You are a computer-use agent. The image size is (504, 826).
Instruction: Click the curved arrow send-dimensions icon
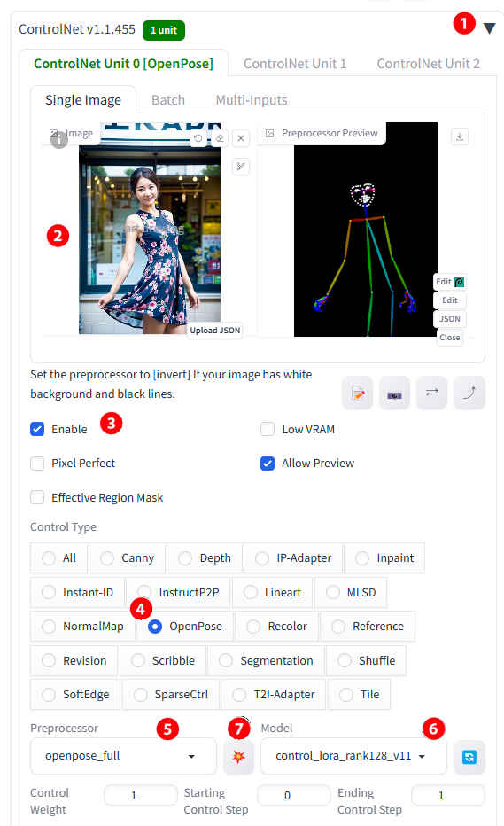tap(469, 393)
